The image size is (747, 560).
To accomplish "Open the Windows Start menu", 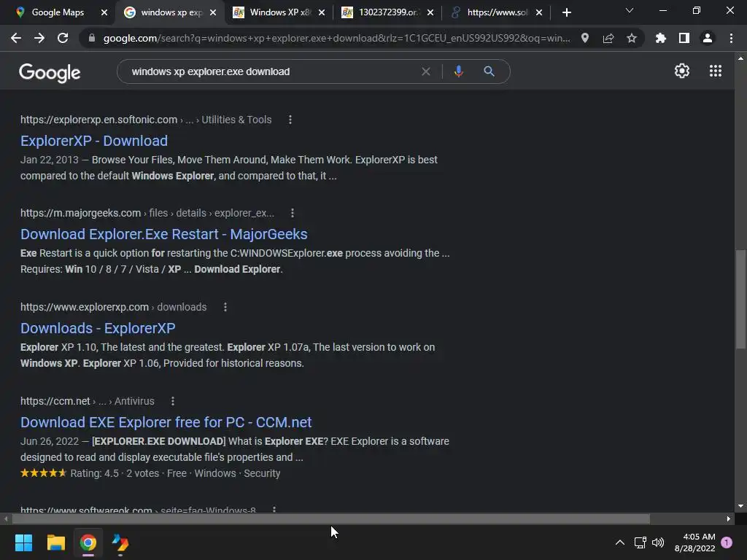I will tap(23, 542).
